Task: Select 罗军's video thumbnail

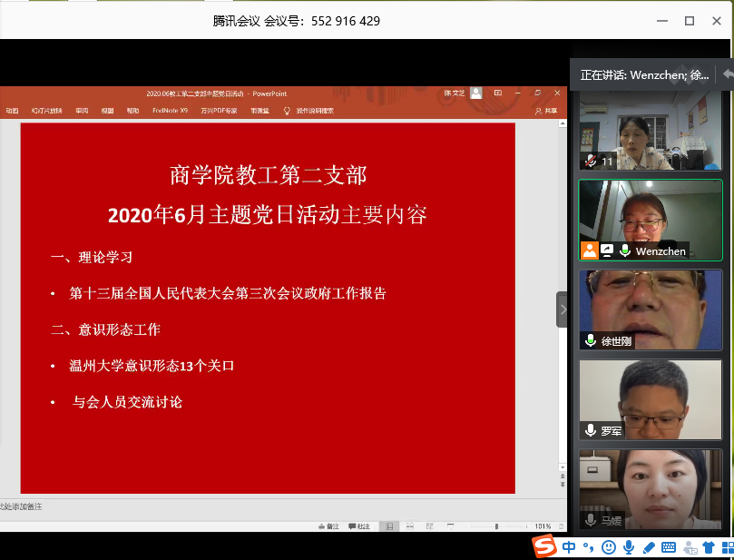Action: pos(651,400)
